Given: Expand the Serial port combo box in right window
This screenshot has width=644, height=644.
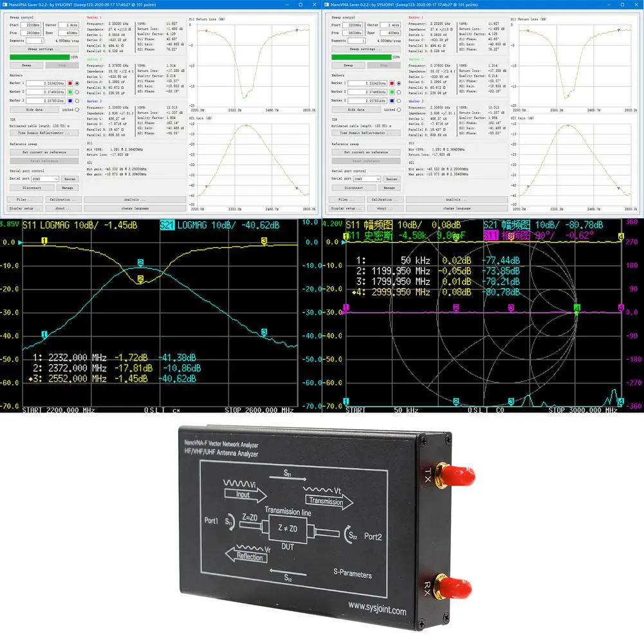Looking at the screenshot, I should pos(367,179).
